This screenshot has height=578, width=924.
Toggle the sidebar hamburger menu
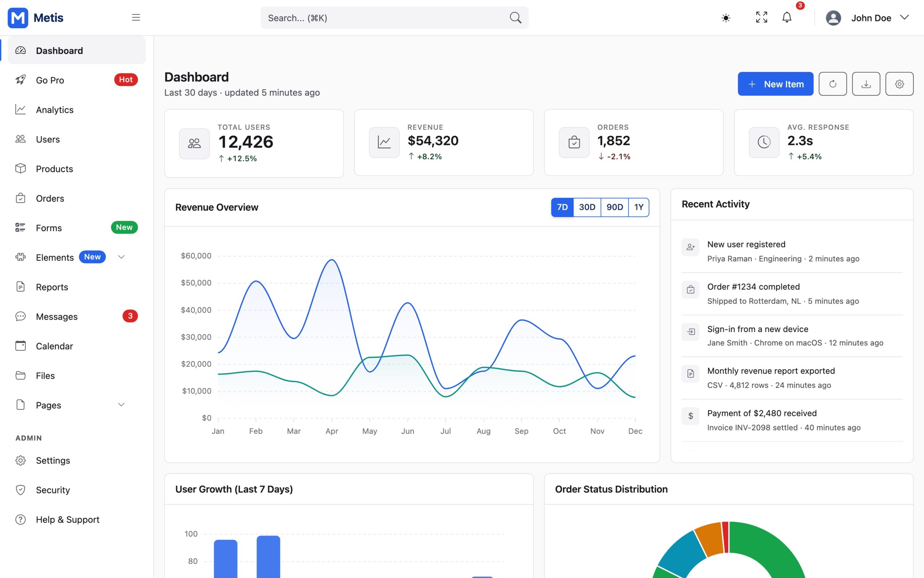(x=136, y=18)
